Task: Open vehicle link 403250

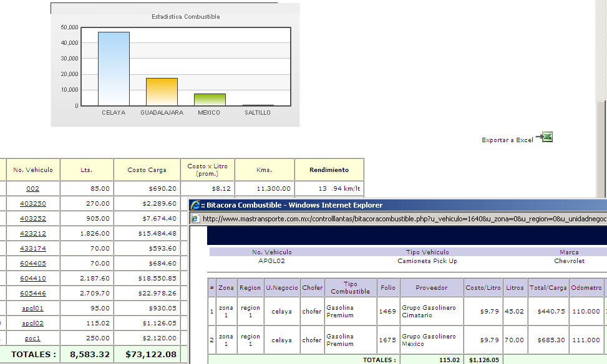Action: [x=32, y=204]
